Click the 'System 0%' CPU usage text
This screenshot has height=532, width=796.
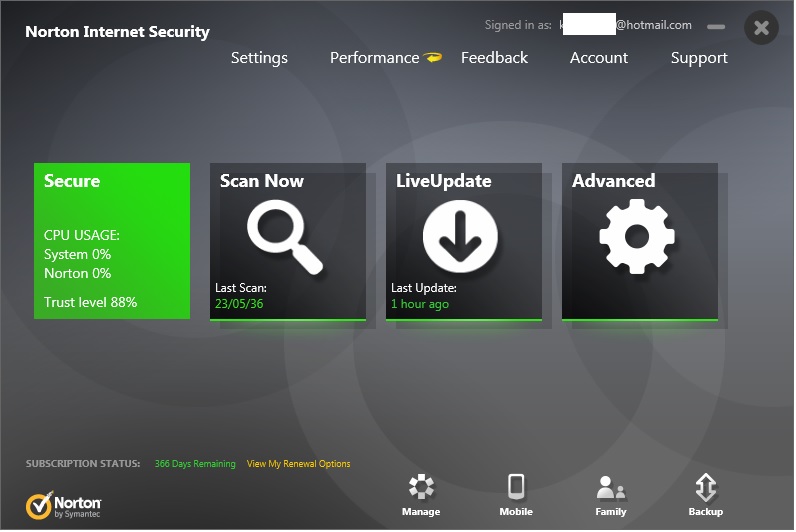point(77,254)
